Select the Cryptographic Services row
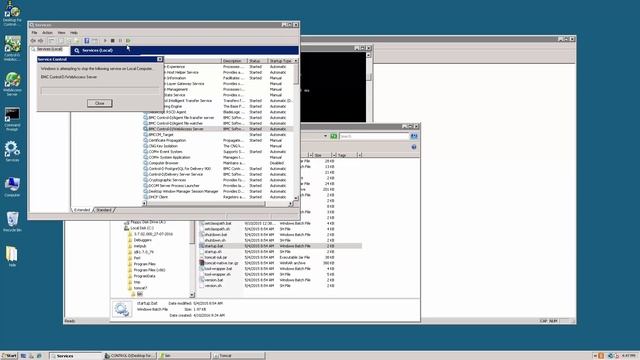The width and height of the screenshot is (640, 360). click(218, 180)
